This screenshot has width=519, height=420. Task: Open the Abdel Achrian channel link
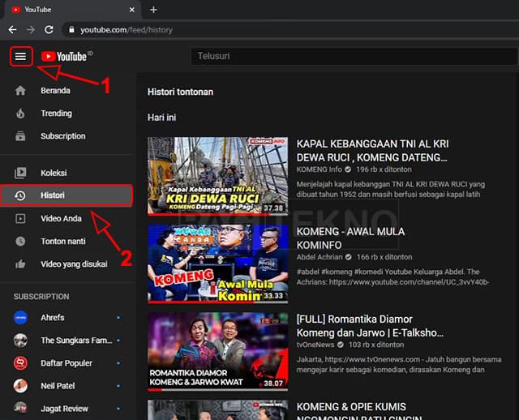(320, 257)
